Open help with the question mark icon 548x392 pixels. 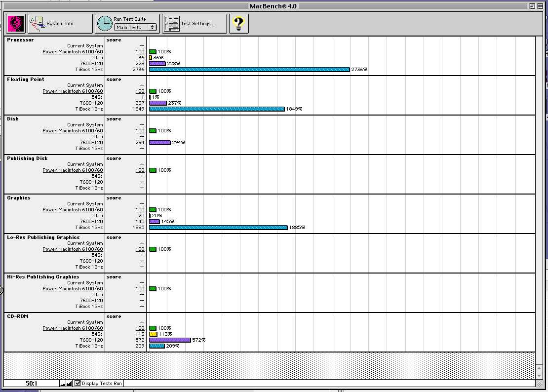pos(239,24)
